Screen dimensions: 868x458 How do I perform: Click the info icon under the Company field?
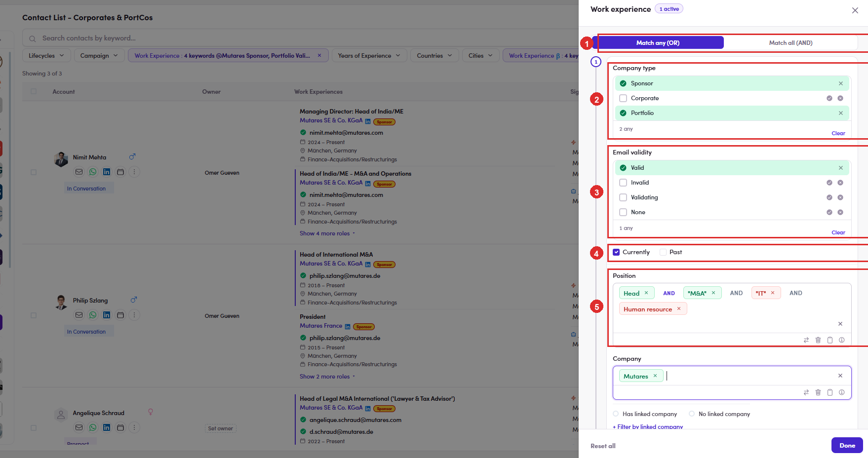[x=842, y=392]
